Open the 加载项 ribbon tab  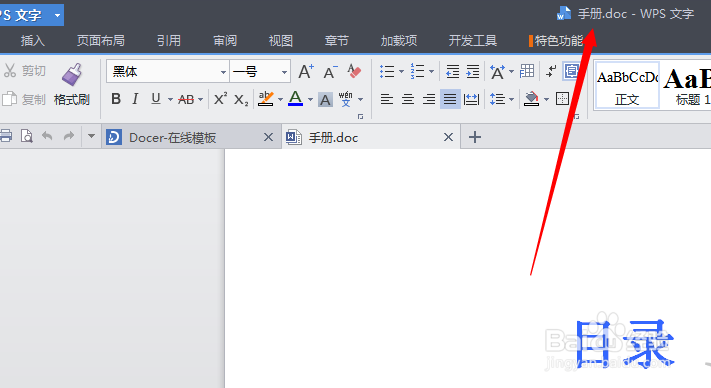click(x=399, y=41)
